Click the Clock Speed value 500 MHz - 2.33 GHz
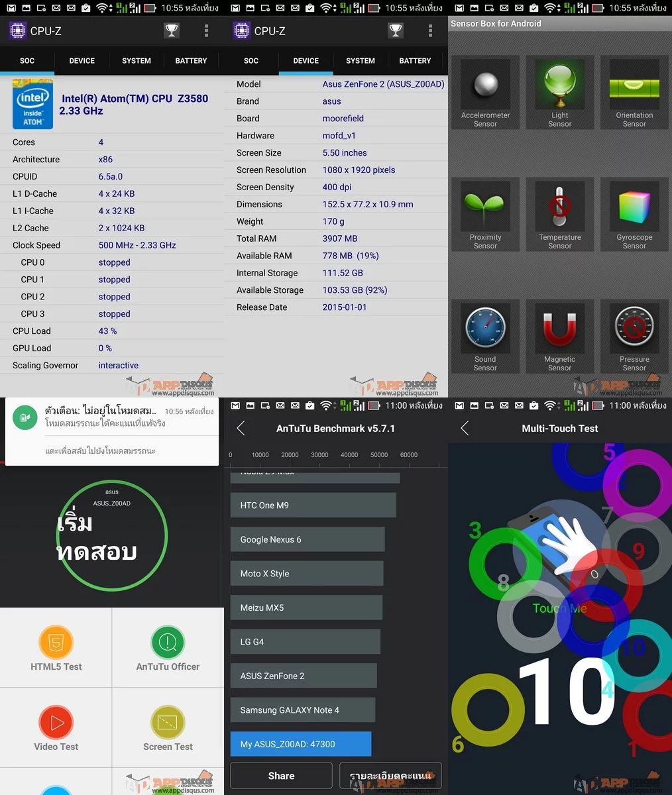 click(x=137, y=245)
